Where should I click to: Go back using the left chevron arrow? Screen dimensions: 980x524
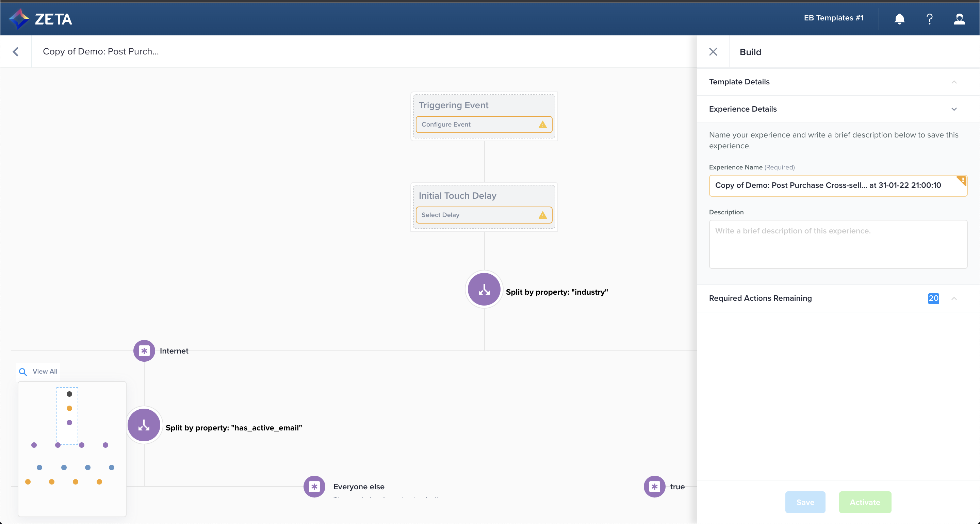pos(16,52)
